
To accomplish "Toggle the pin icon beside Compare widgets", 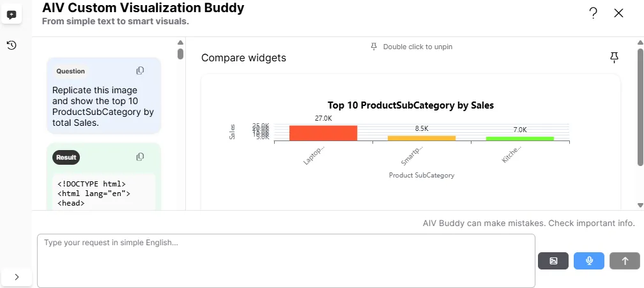I will 614,58.
